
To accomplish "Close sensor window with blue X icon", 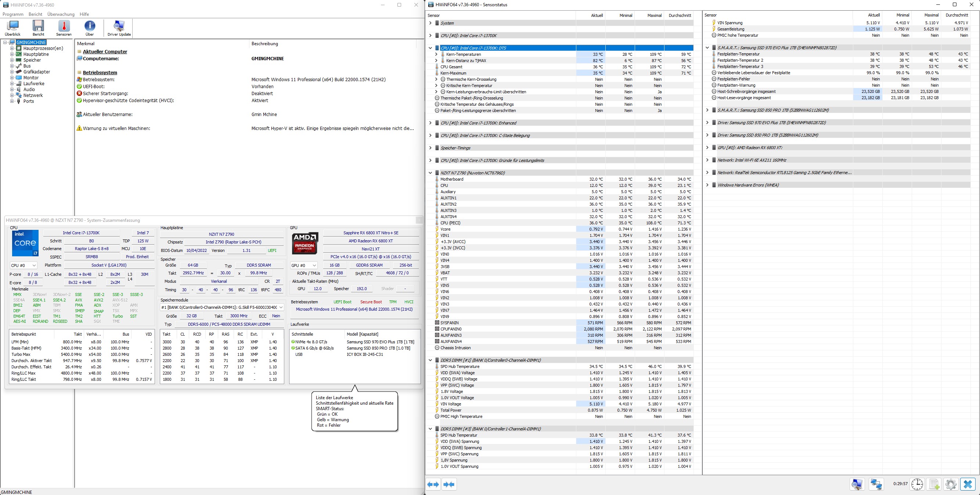I will [968, 484].
